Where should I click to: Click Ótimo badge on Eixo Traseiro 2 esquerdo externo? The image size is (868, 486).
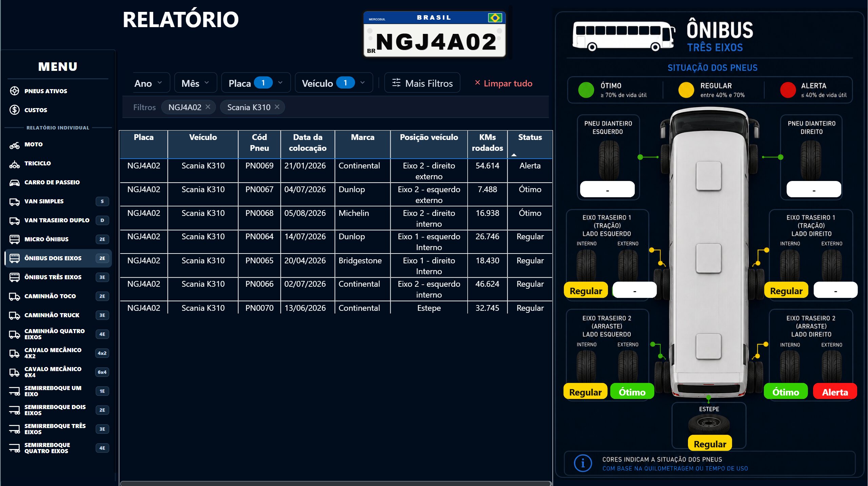[632, 392]
